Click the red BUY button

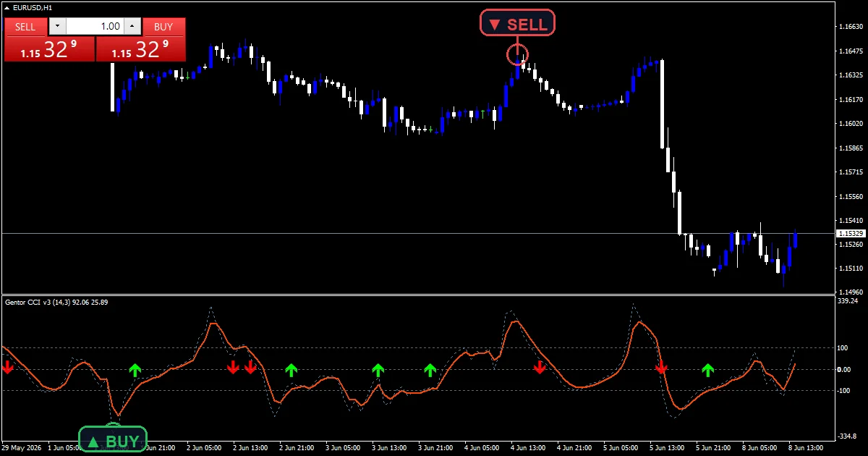(x=164, y=27)
